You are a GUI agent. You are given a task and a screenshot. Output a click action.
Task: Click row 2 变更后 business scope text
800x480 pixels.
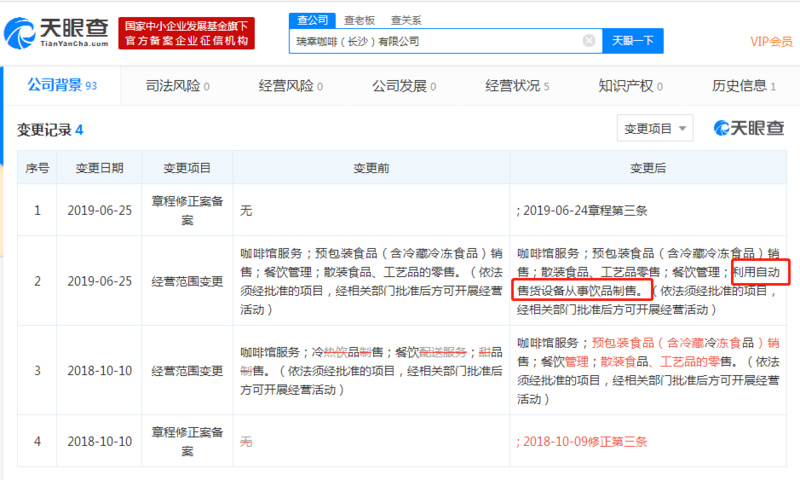click(648, 281)
